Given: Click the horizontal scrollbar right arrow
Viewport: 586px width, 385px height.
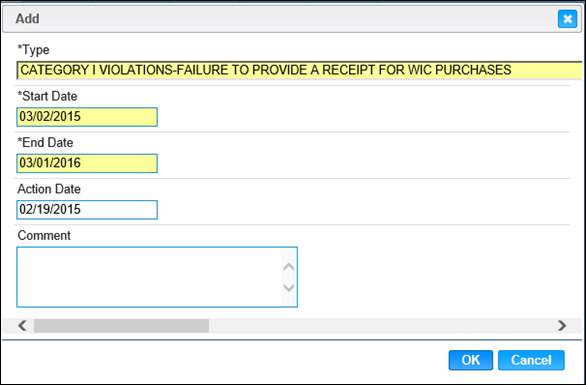Looking at the screenshot, I should pyautogui.click(x=562, y=326).
